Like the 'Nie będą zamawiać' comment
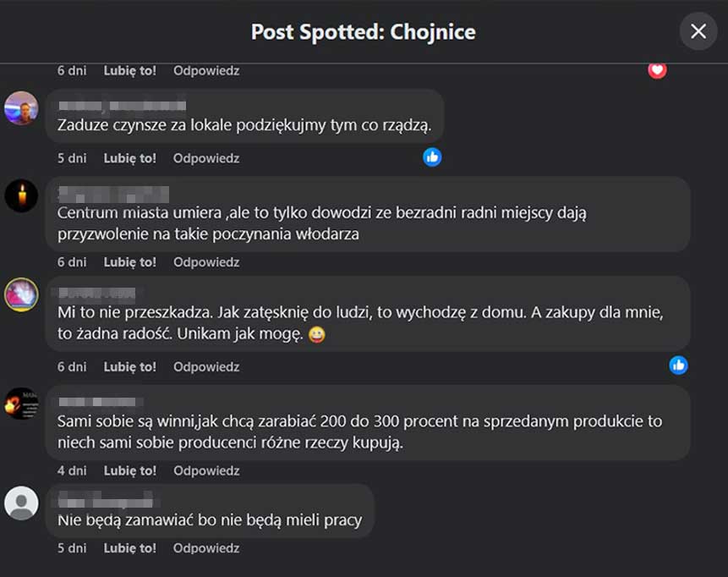Screen dimensions: 728x577 pos(129,548)
